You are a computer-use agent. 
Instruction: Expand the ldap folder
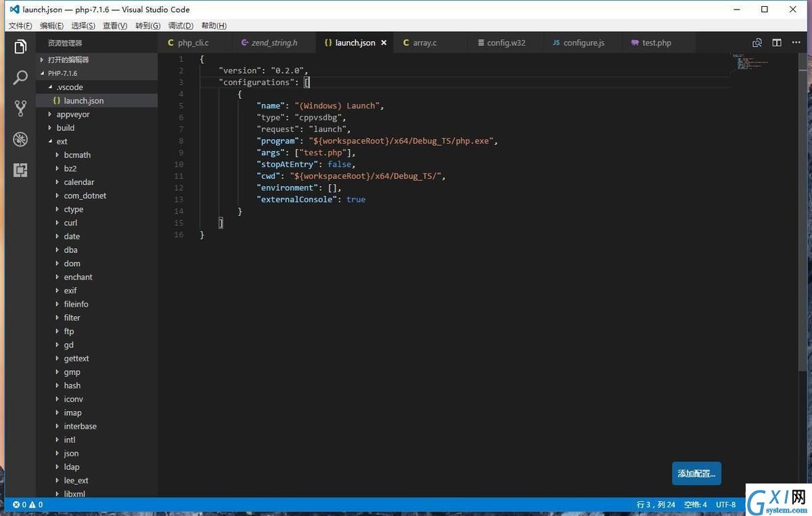pyautogui.click(x=97, y=467)
